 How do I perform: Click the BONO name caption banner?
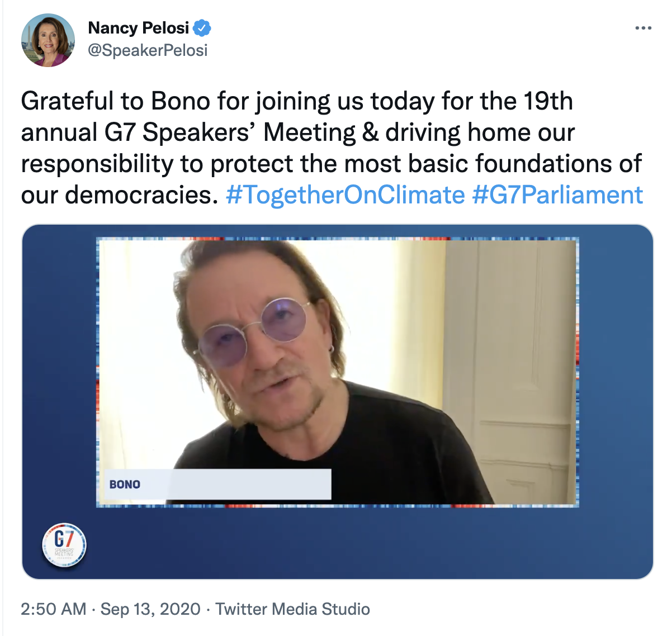tap(218, 484)
